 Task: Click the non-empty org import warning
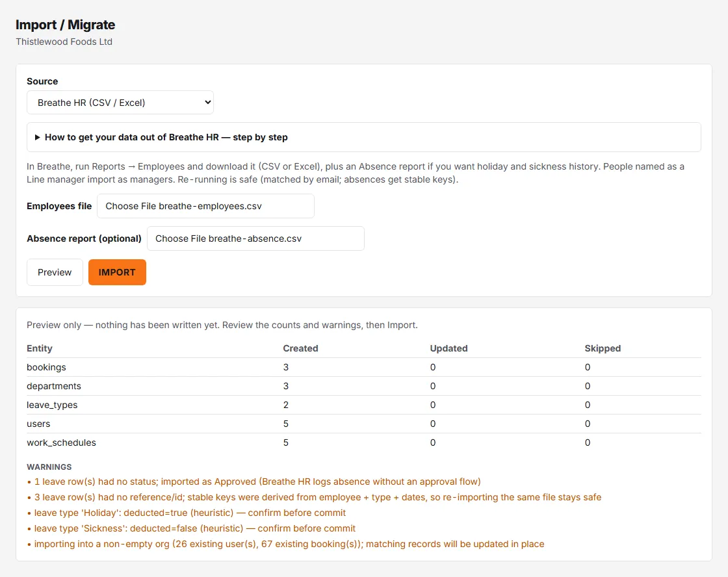click(285, 544)
